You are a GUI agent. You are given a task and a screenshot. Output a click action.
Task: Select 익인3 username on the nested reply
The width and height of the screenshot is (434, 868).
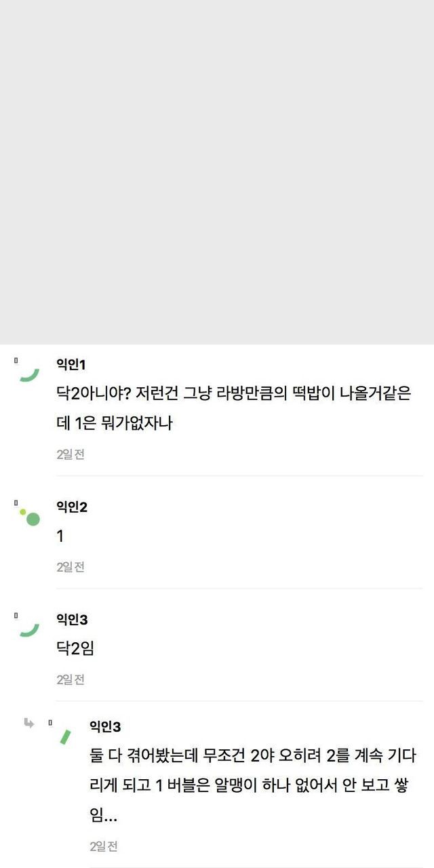(105, 727)
